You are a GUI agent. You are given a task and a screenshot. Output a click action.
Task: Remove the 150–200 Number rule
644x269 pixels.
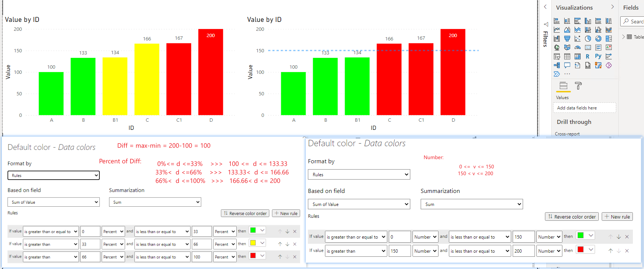[627, 251]
